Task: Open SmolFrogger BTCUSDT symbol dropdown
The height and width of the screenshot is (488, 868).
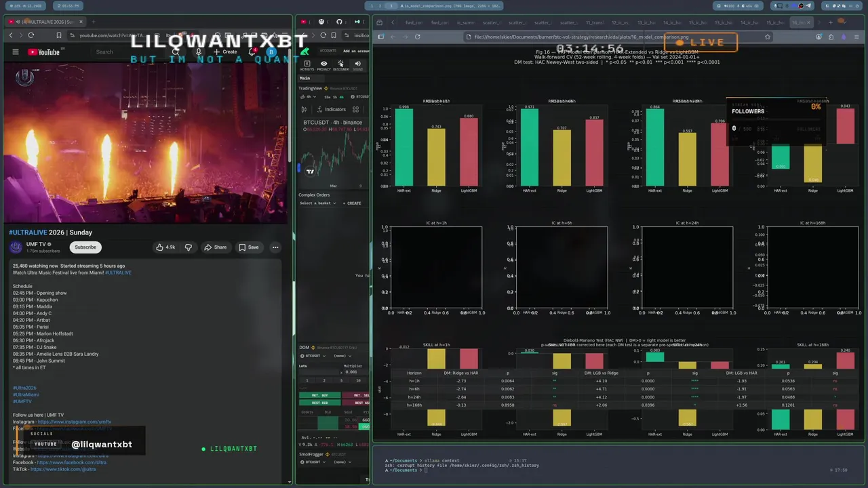Action: pos(314,462)
